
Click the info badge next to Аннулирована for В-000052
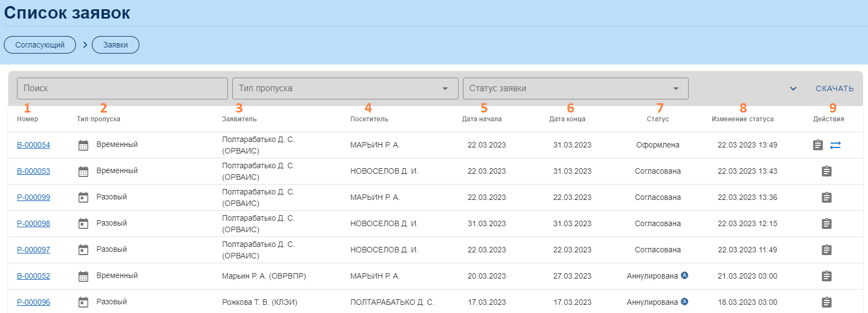pyautogui.click(x=684, y=275)
